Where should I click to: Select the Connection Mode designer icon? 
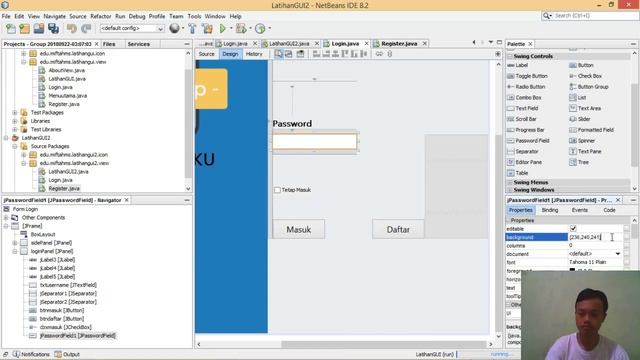coord(289,54)
